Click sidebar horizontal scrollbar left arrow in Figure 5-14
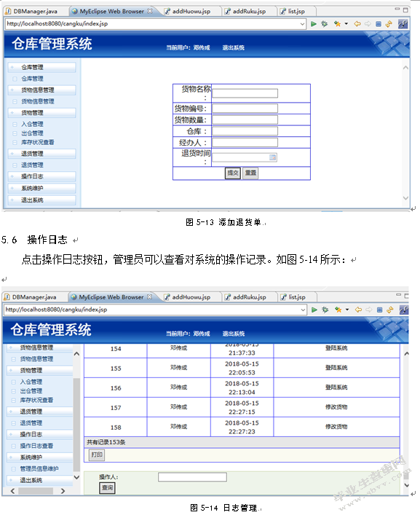Viewport: 420px width, 515px height. click(12, 491)
